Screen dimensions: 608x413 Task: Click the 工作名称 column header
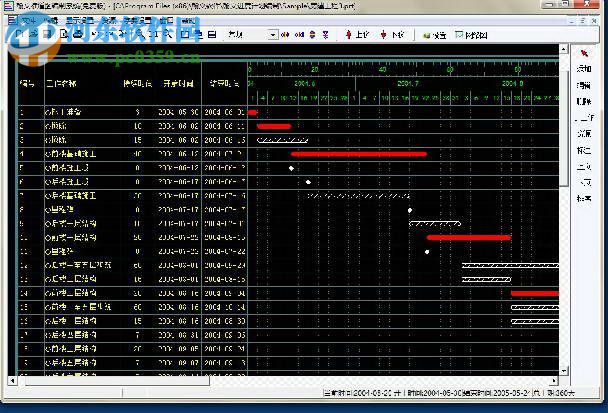61,83
